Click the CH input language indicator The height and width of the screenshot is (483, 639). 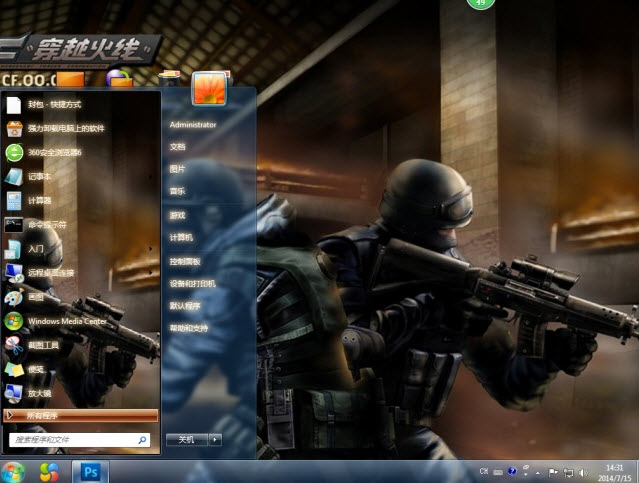(x=484, y=471)
